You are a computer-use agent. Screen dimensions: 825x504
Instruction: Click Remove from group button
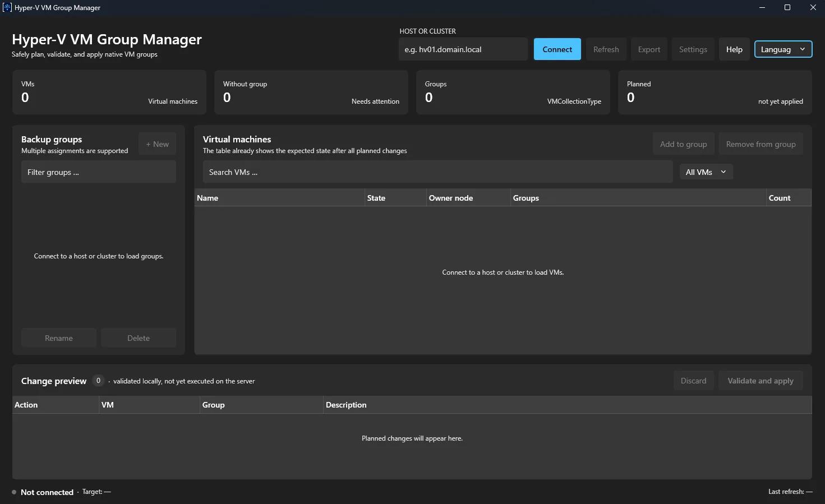click(x=761, y=144)
